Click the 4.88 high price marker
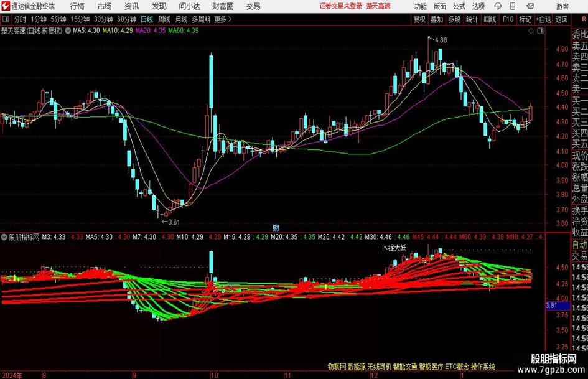This screenshot has height=379, width=588. click(441, 40)
